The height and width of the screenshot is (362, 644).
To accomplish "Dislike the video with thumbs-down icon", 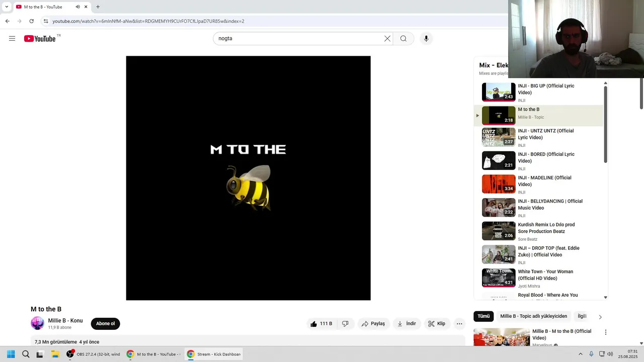I will [x=345, y=324].
